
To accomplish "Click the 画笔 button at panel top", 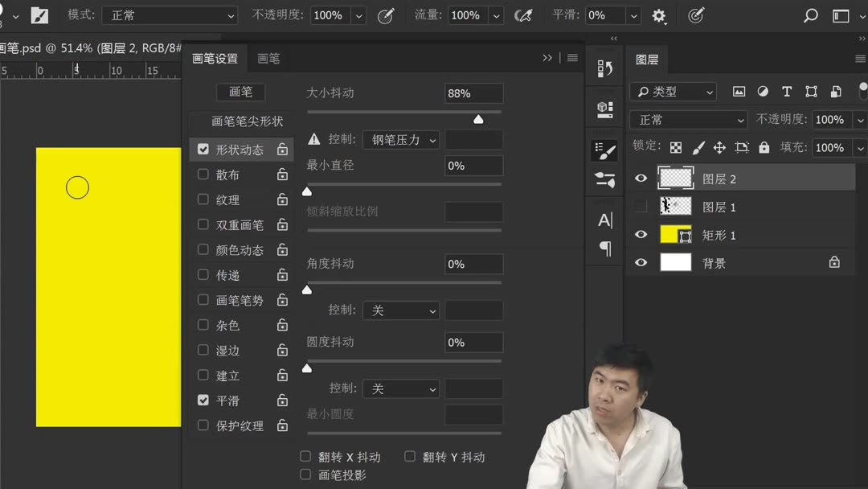I will [x=240, y=92].
